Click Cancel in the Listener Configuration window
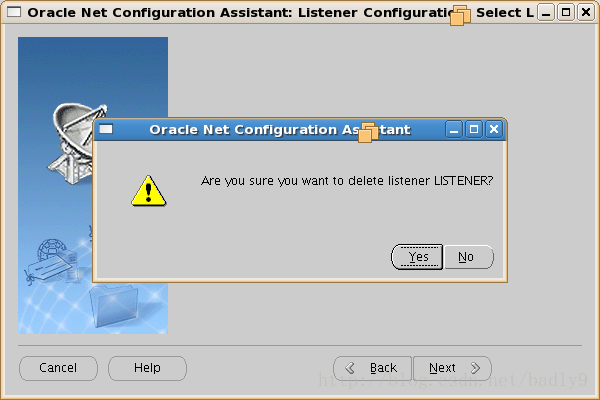This screenshot has width=600, height=400. tap(58, 368)
